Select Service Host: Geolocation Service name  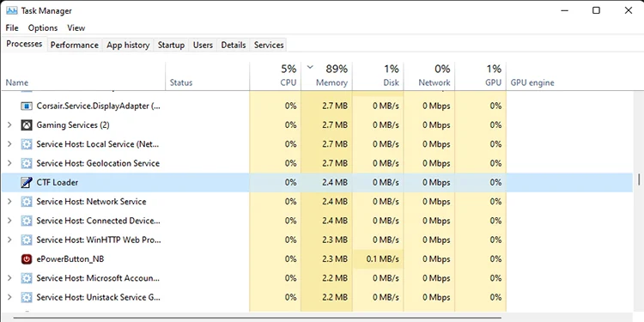(98, 163)
